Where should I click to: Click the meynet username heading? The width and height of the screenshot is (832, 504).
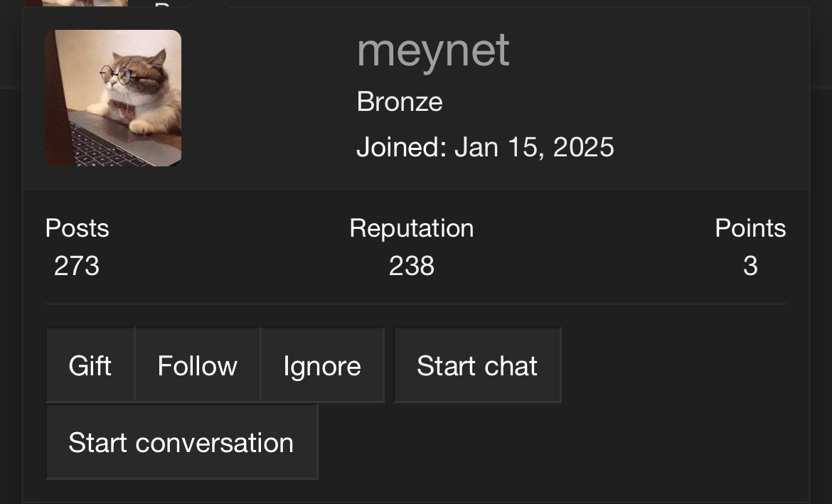pyautogui.click(x=433, y=50)
